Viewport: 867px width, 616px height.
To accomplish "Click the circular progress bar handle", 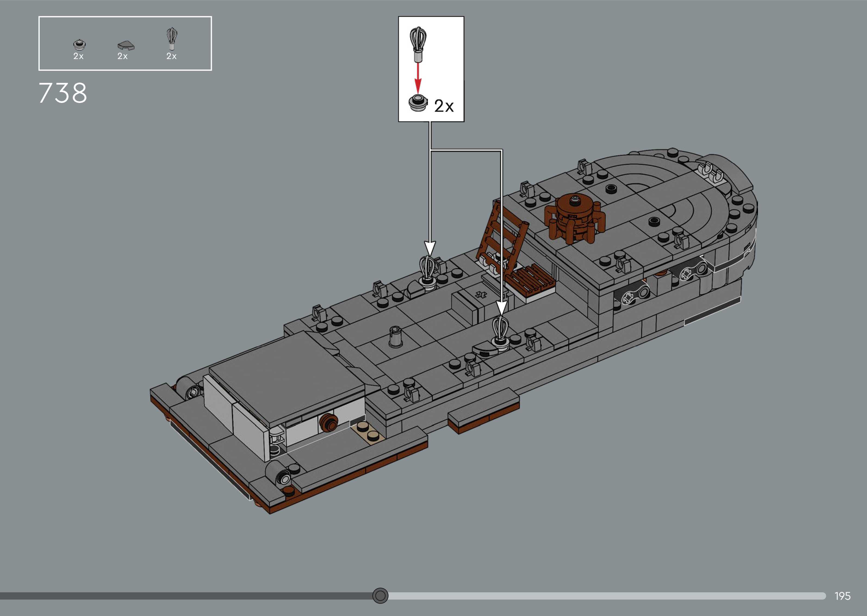I will [x=380, y=596].
